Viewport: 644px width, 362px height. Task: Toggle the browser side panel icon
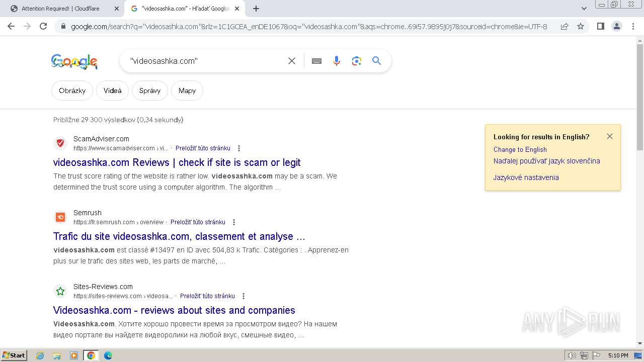[x=600, y=26]
